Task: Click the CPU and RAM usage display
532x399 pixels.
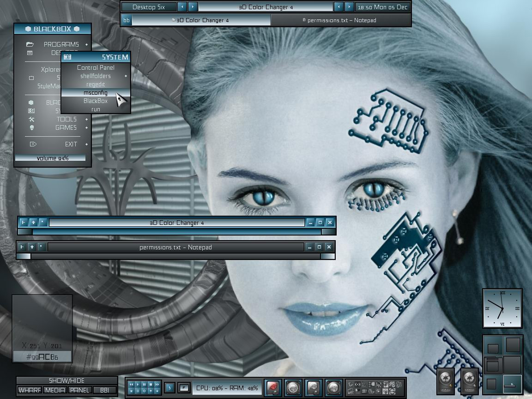Action: [x=227, y=388]
